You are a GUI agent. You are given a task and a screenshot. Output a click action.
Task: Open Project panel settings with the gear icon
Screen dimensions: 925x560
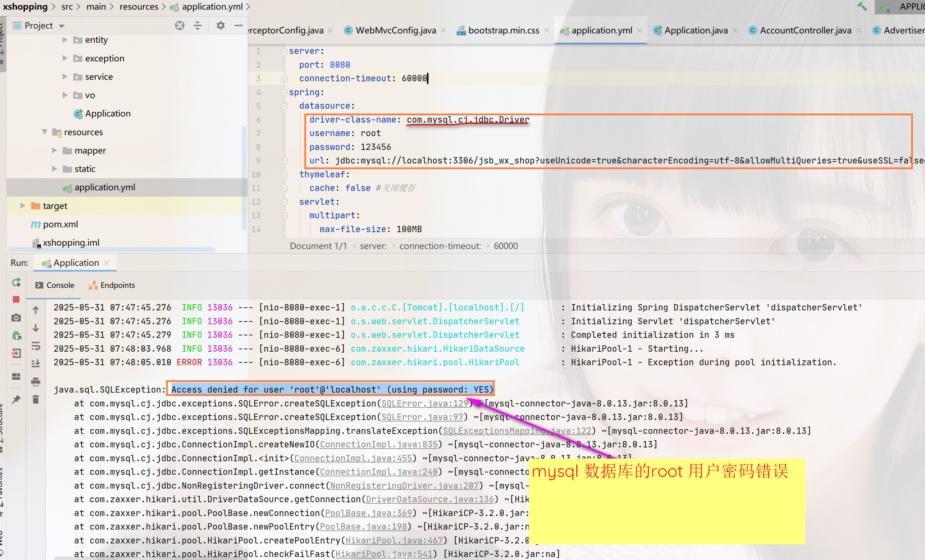click(221, 26)
